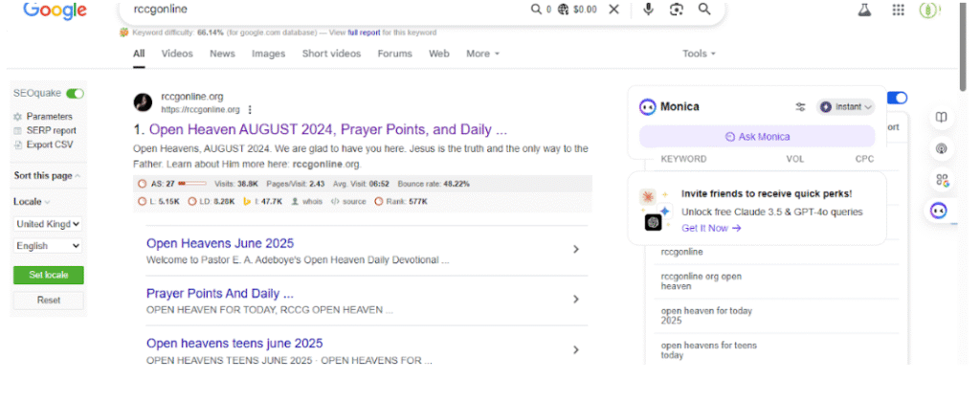Click the page vertical scrollbar

coord(963,47)
